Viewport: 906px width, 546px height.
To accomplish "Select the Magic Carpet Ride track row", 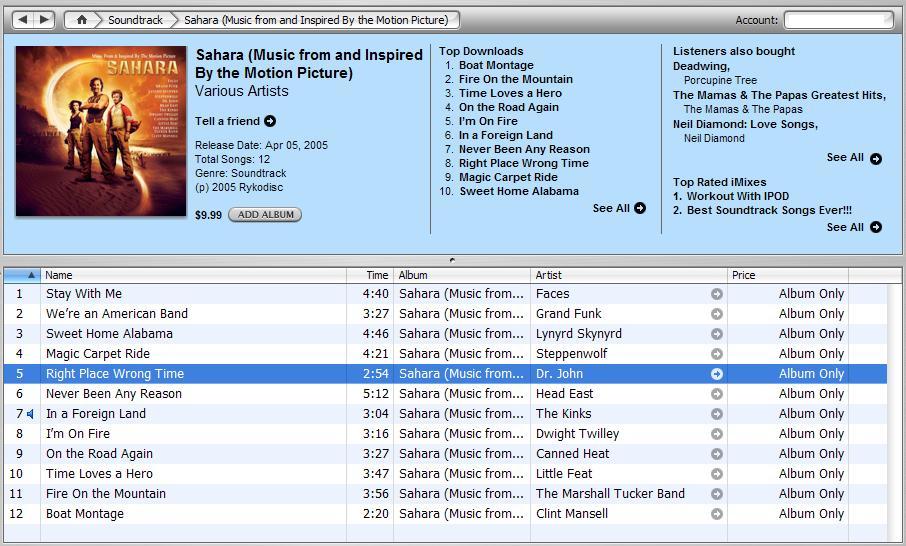I will pyautogui.click(x=445, y=354).
